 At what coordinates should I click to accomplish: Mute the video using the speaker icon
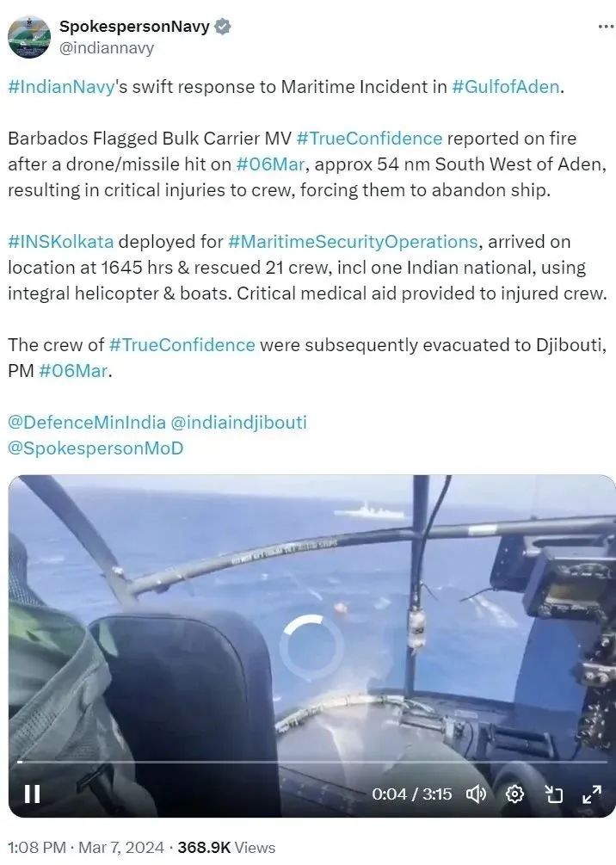476,794
